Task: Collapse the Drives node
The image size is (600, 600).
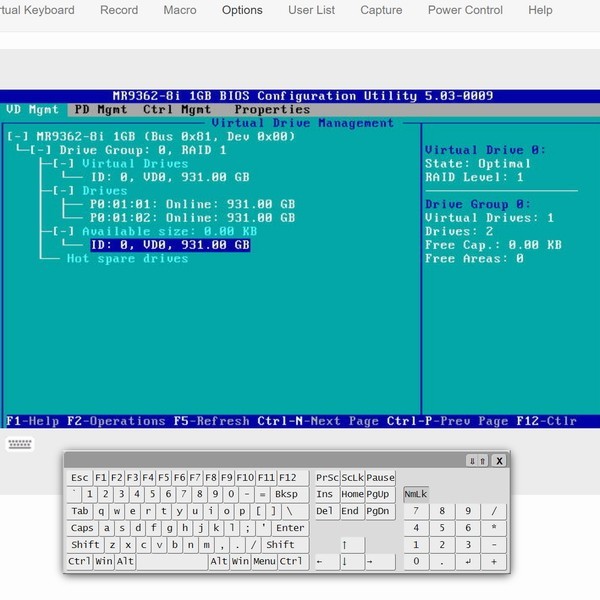Action: (64, 191)
